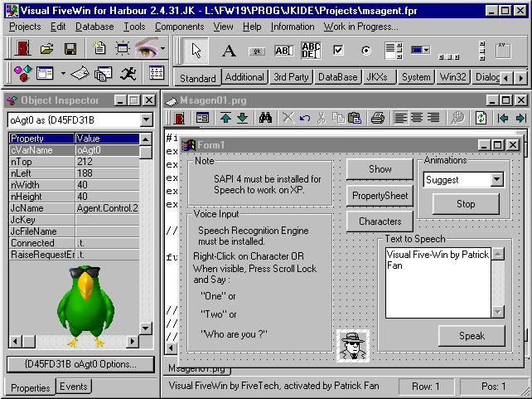This screenshot has width=532, height=399.
Task: Select the radio button control in palette
Action: [365, 50]
